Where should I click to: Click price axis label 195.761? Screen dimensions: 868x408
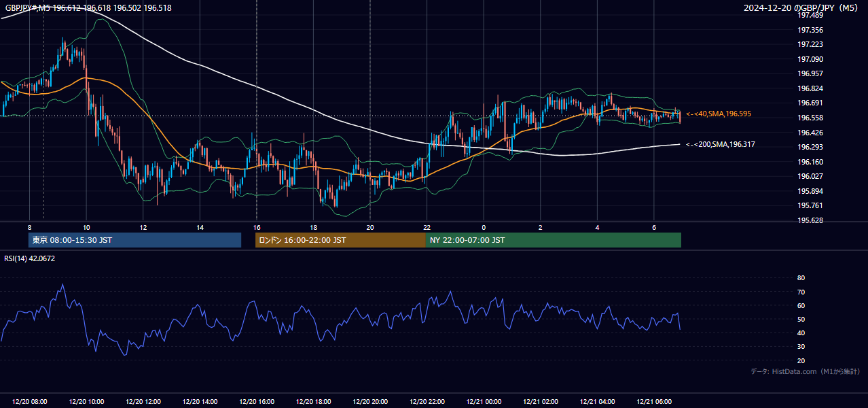pos(810,205)
